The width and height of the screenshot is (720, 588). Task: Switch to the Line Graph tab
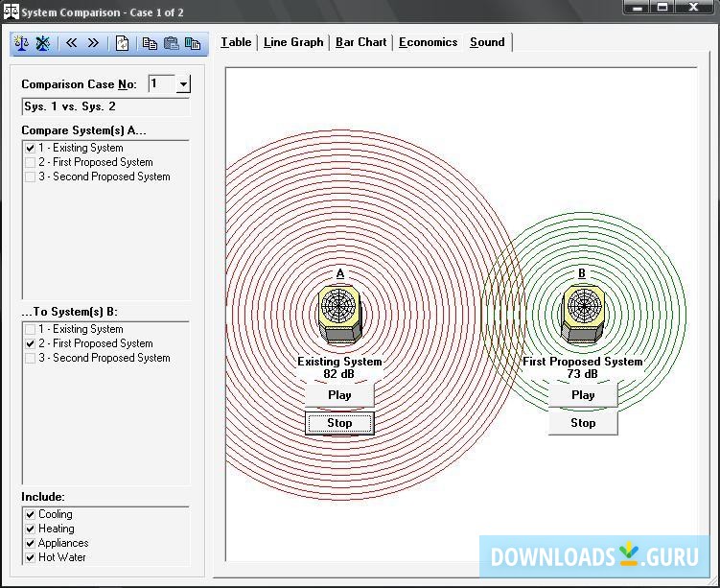tap(293, 42)
